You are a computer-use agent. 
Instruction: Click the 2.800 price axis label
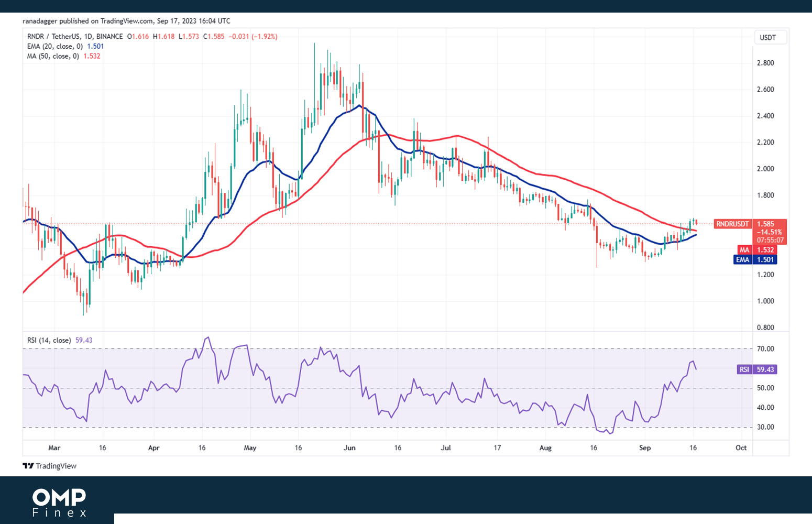click(x=765, y=63)
